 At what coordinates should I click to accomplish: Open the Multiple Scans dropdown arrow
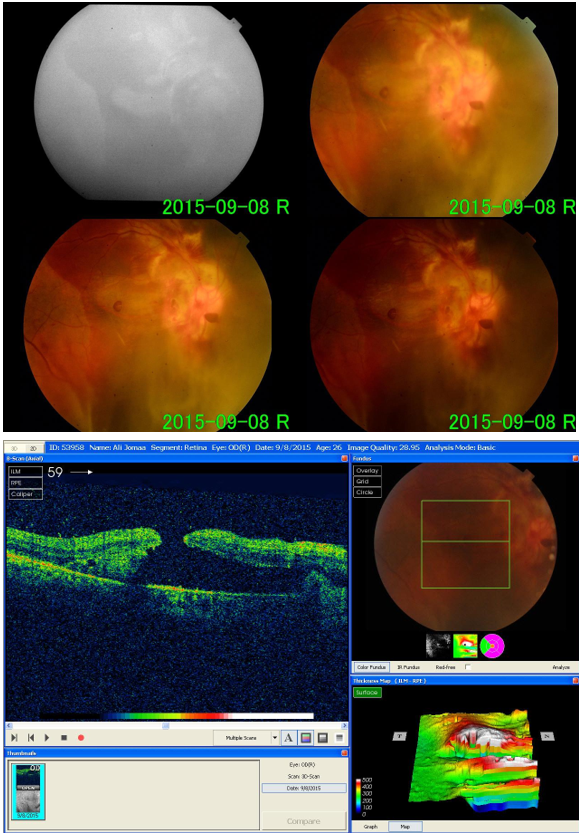pyautogui.click(x=274, y=738)
